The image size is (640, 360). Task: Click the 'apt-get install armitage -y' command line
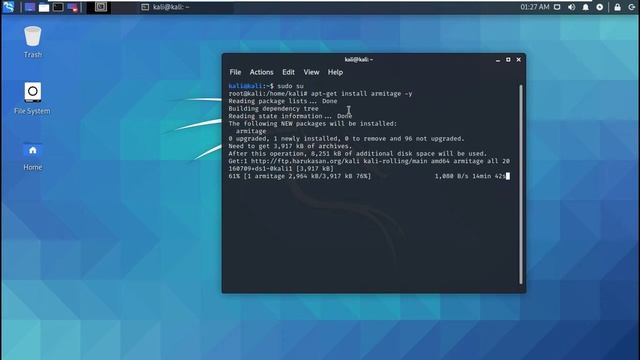pos(320,93)
